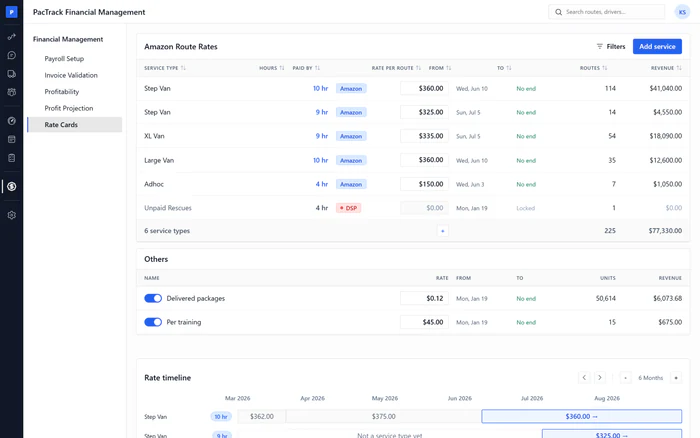Click the Add service button
Image resolution: width=700 pixels, height=438 pixels.
657,46
